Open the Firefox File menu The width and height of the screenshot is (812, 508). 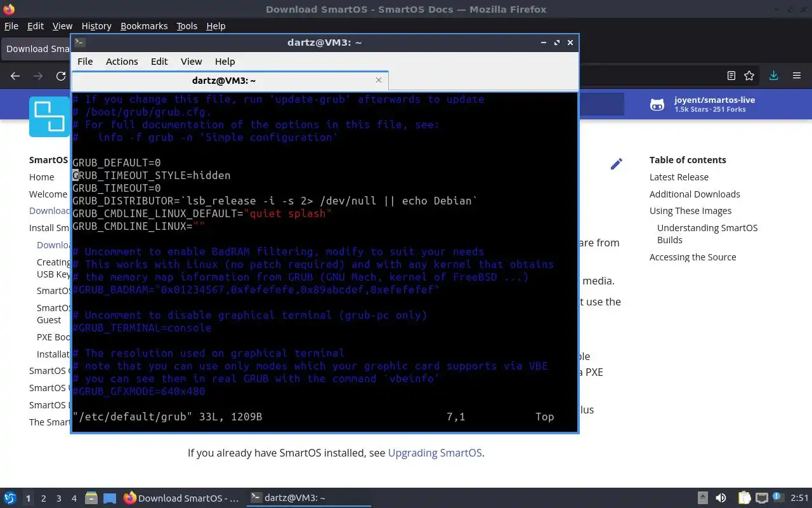[x=11, y=26]
